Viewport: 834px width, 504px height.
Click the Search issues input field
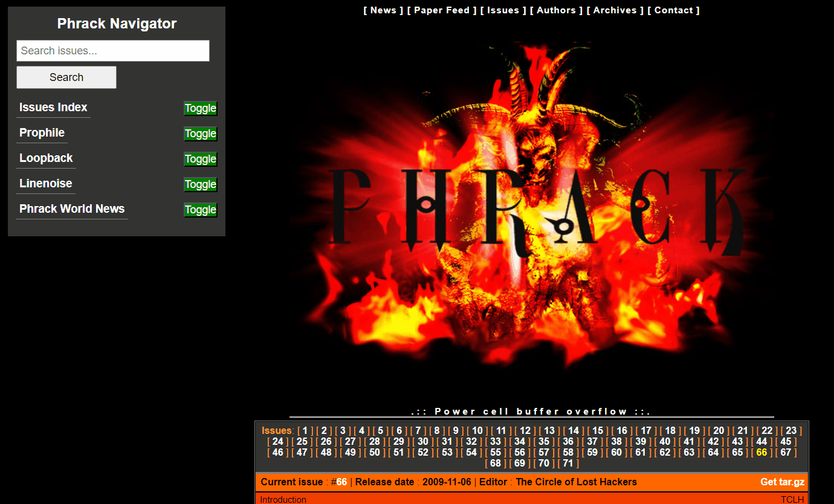tap(113, 51)
